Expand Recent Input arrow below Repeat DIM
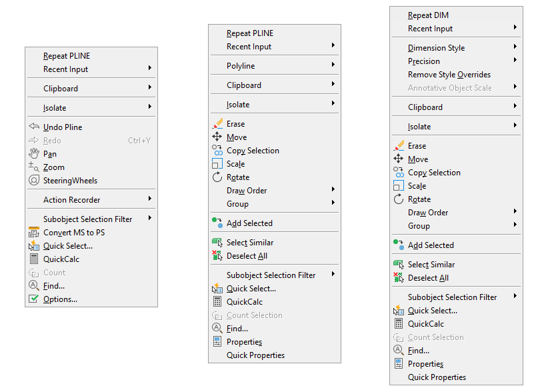Image resolution: width=548 pixels, height=392 pixels. point(515,27)
